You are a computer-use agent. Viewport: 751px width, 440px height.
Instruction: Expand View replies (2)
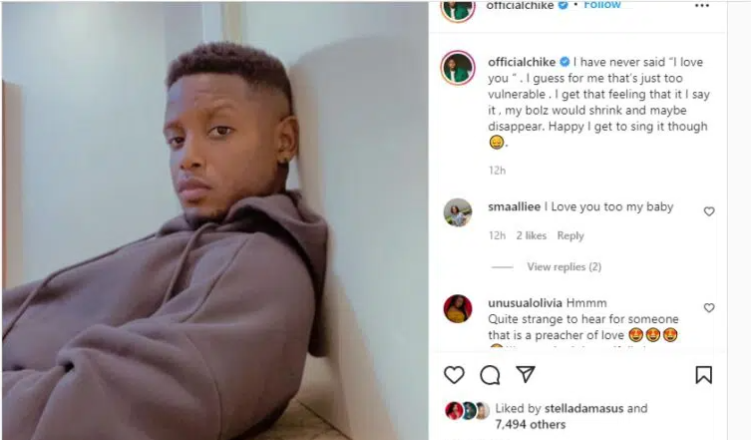click(564, 267)
